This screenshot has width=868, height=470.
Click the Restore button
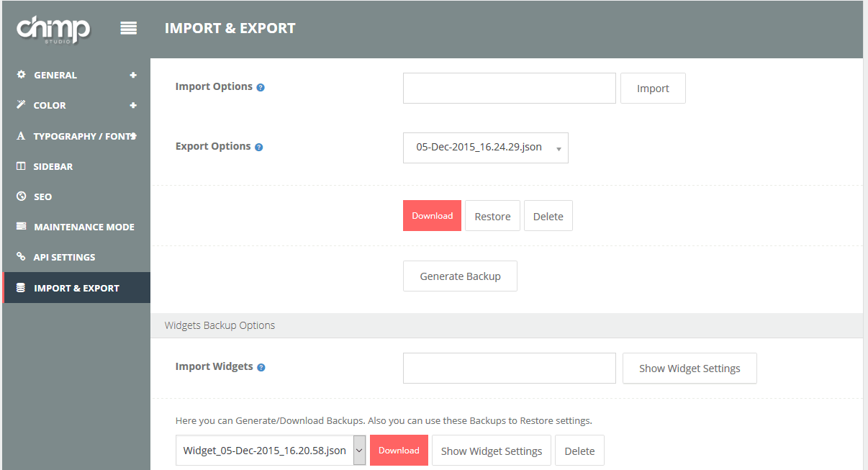tap(492, 216)
